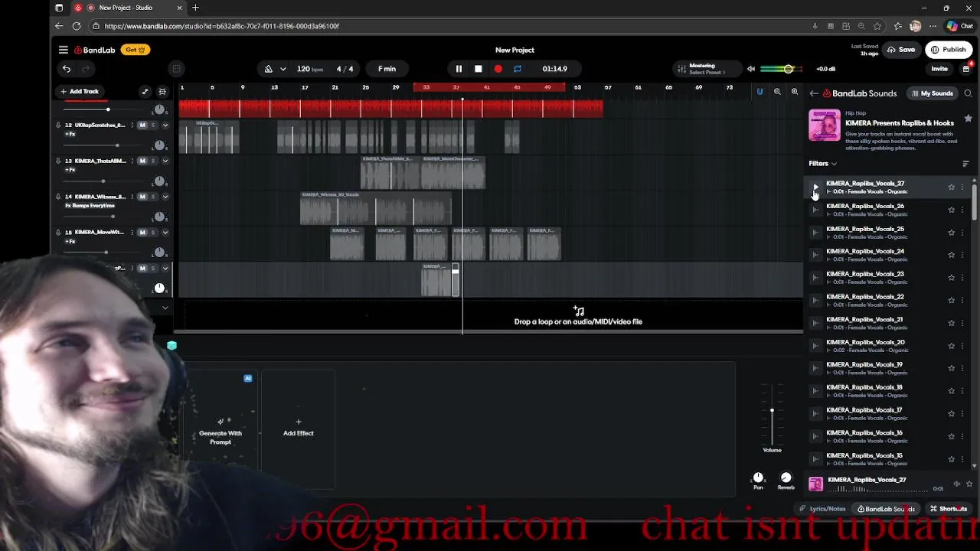Add a new track
This screenshot has width=980, height=551.
pyautogui.click(x=80, y=92)
